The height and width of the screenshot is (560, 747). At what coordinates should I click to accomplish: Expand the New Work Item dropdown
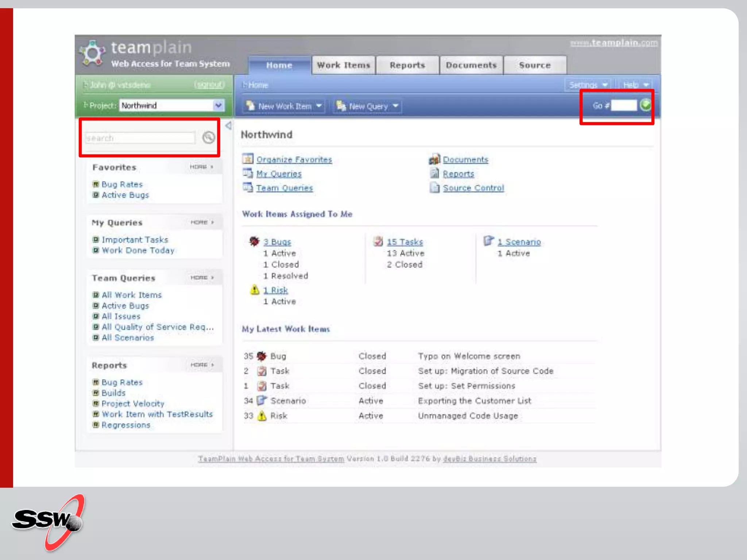point(319,106)
